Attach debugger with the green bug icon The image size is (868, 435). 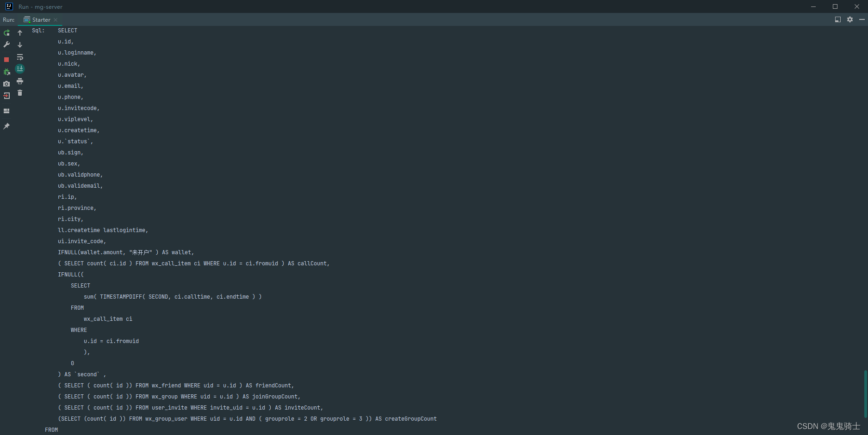tap(6, 72)
